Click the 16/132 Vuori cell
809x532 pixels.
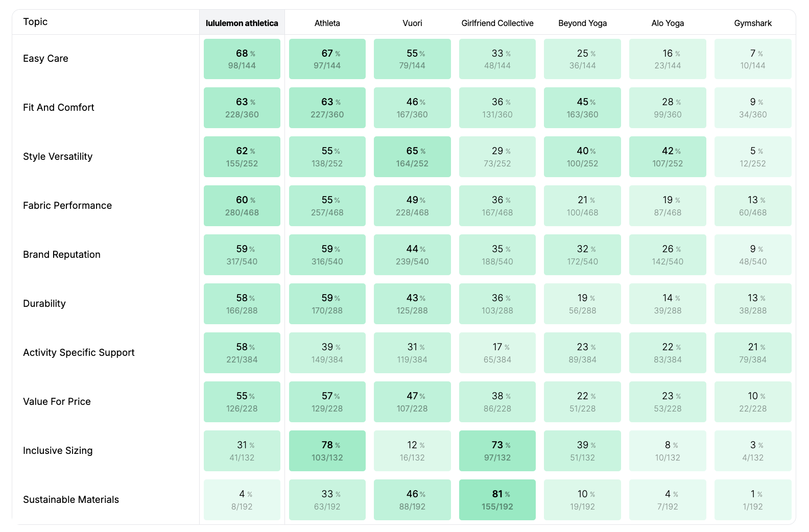(x=412, y=451)
